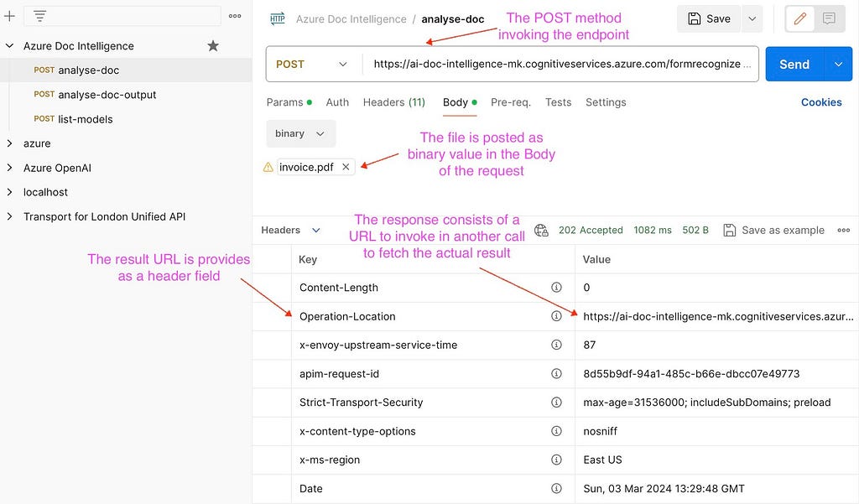Click the Date value Sun, 03 Mar 2024
Image resolution: width=859 pixels, height=504 pixels.
click(664, 488)
